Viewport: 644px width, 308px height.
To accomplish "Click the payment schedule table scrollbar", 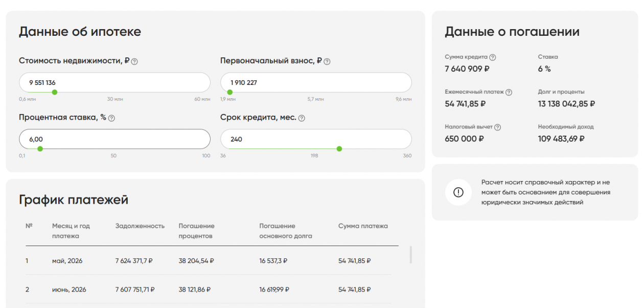I will click(x=411, y=255).
